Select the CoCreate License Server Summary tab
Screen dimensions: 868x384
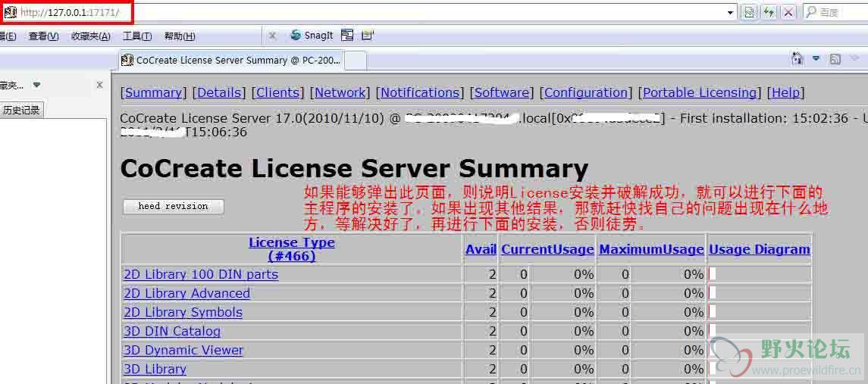[231, 60]
